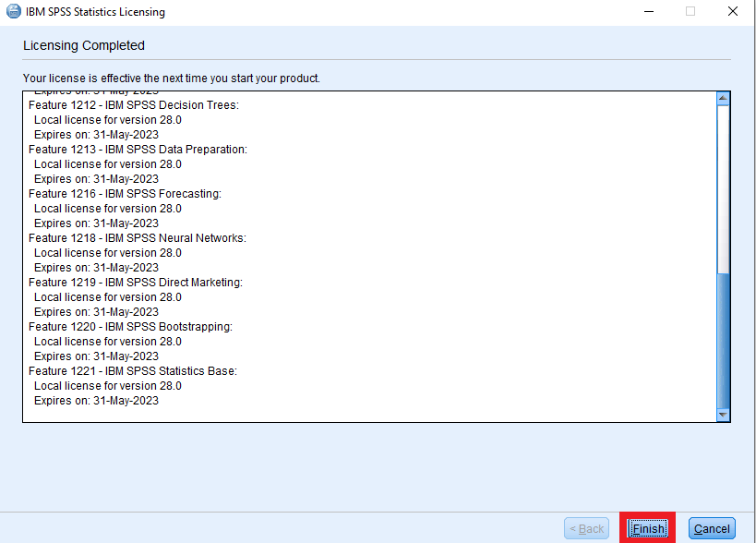
Task: Click the Finish button
Action: pos(647,528)
